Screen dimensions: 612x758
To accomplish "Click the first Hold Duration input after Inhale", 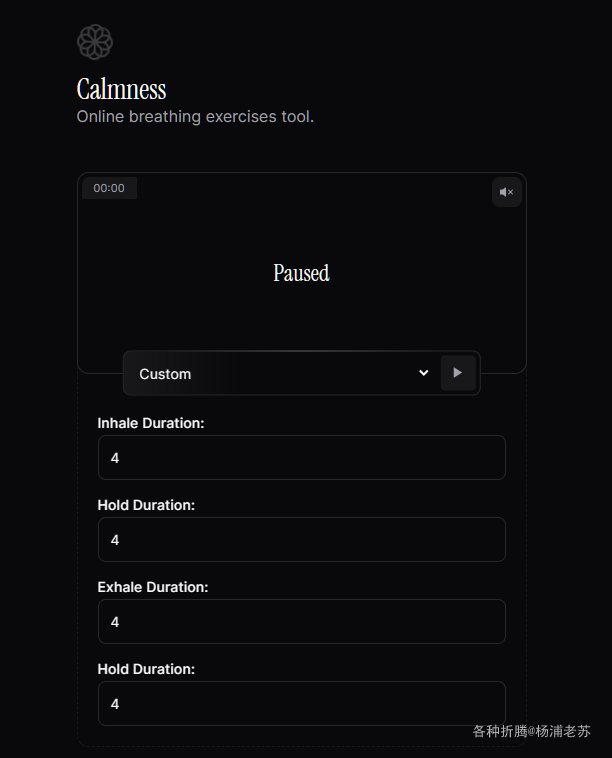I will click(x=301, y=539).
